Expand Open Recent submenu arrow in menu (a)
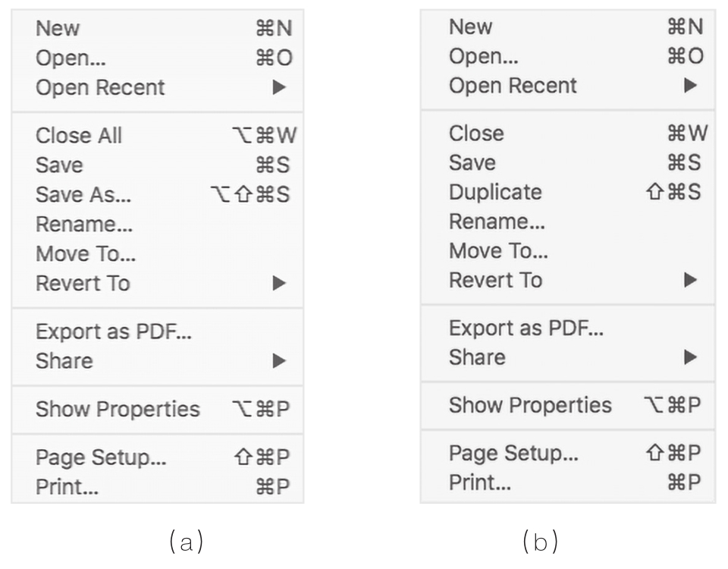The image size is (728, 569). point(279,87)
